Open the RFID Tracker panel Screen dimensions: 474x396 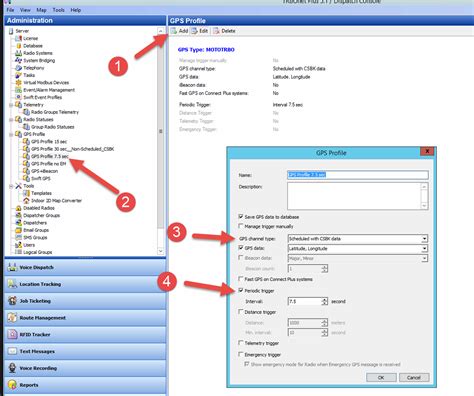pyautogui.click(x=85, y=334)
